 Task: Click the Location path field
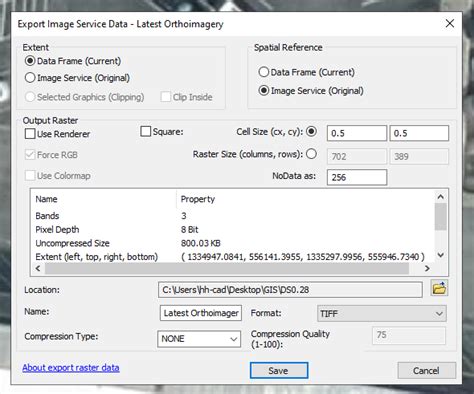coord(290,290)
